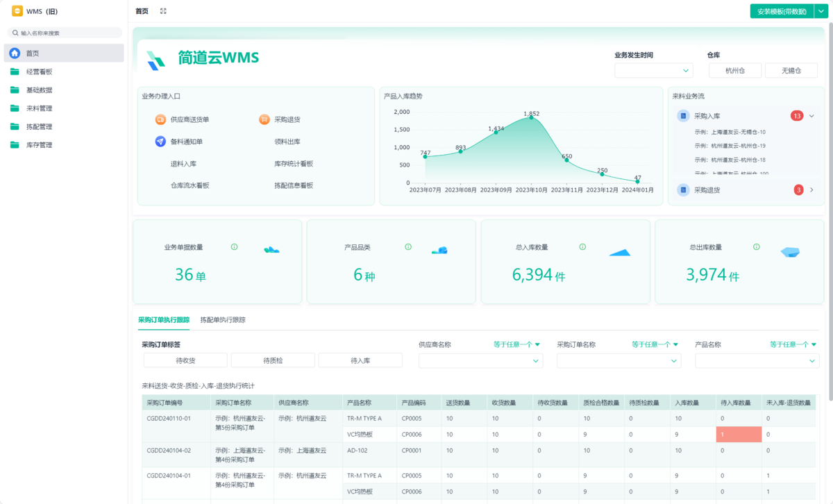Change 采购订单名称 condition 等于任意一个

point(655,344)
